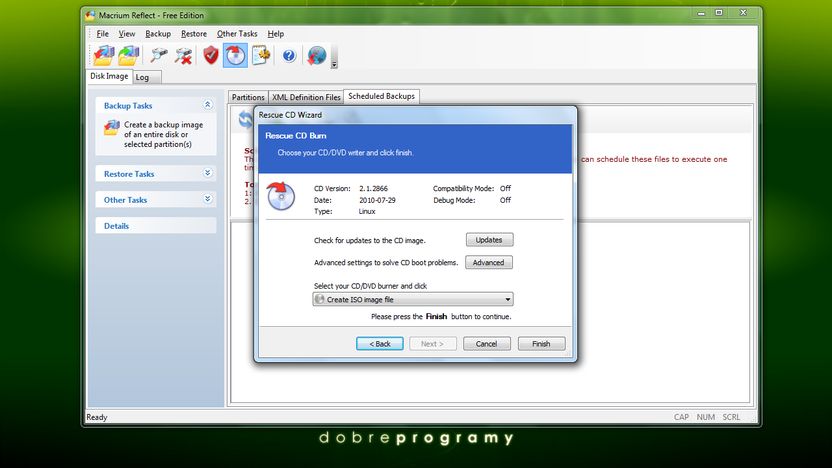Click the Compatibility Mode label
832x468 pixels.
coord(463,188)
